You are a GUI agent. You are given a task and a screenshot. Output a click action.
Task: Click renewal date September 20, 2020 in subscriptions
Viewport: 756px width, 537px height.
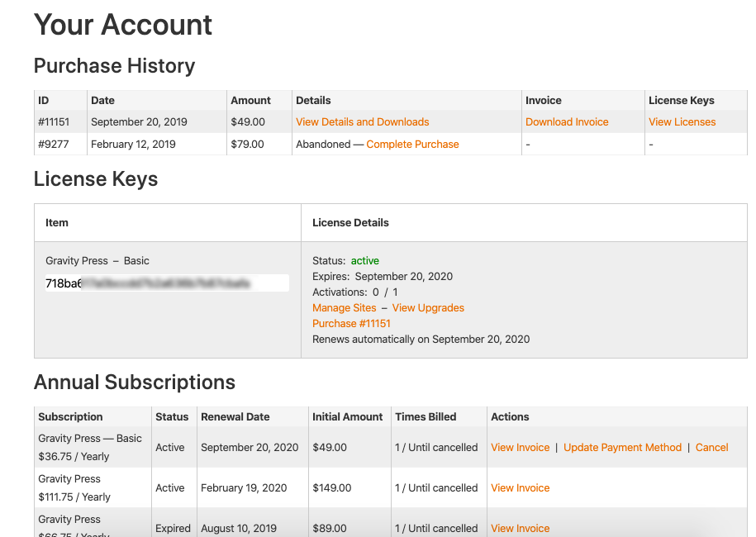point(250,447)
